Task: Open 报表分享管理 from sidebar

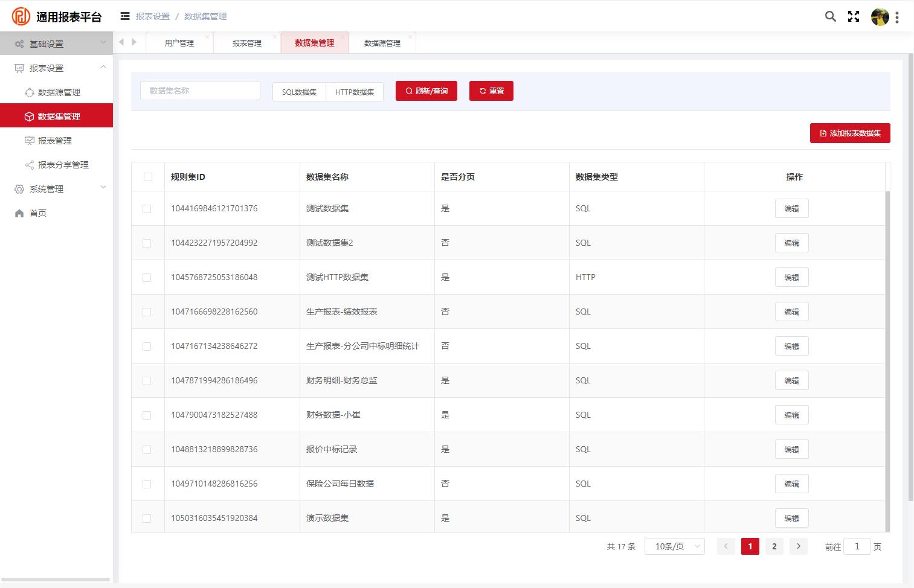Action: pyautogui.click(x=63, y=165)
